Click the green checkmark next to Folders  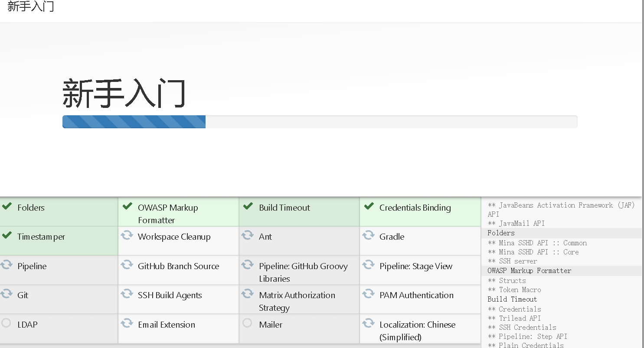click(x=7, y=206)
